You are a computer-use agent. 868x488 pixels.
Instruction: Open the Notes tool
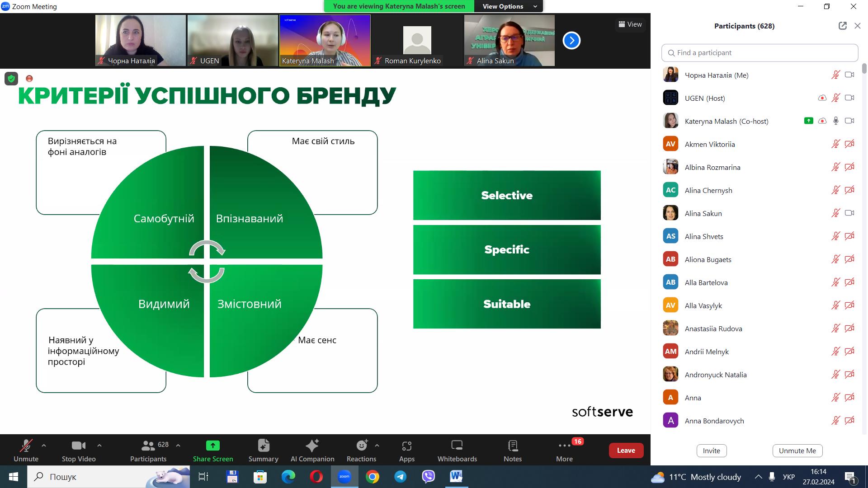tap(512, 450)
